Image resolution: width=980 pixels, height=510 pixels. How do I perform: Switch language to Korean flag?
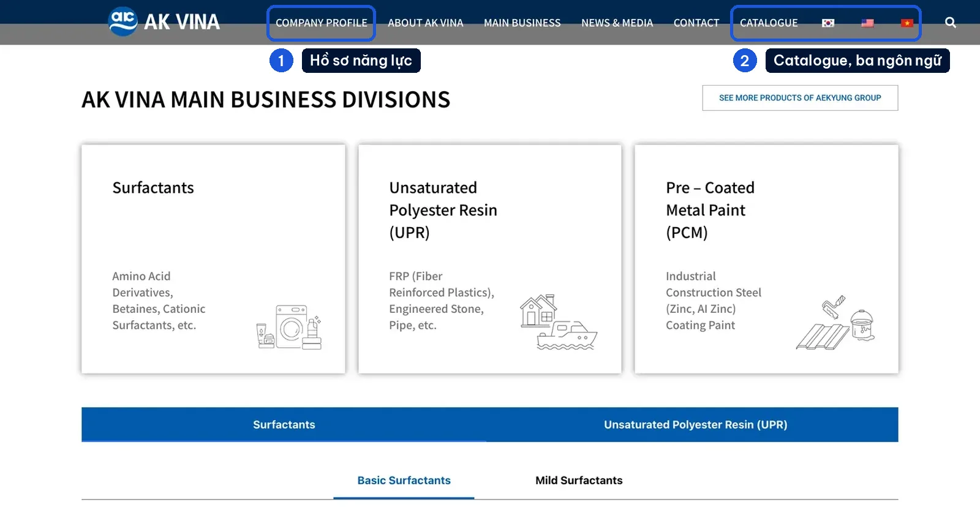828,23
